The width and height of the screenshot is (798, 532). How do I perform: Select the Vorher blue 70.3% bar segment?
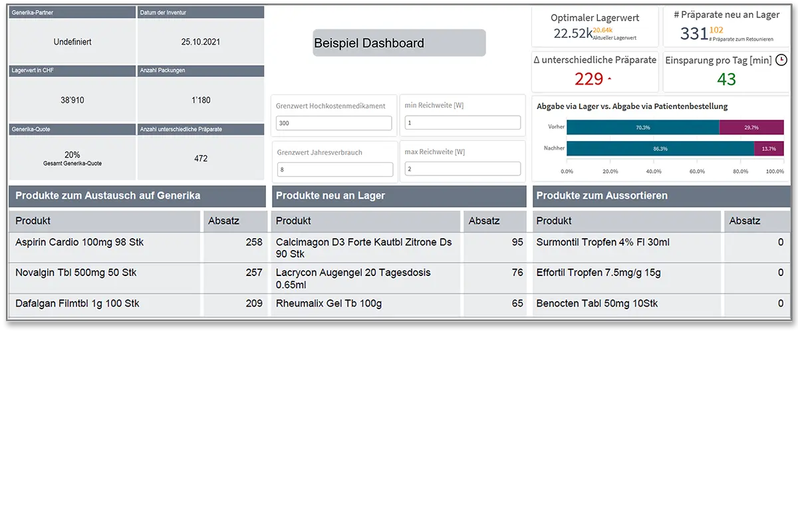click(643, 127)
